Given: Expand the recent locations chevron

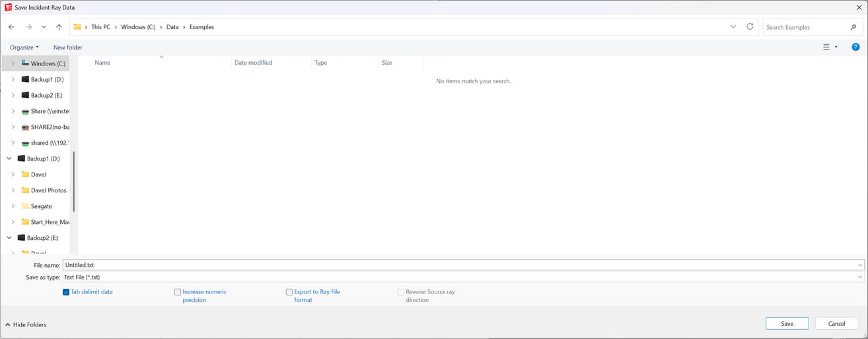Looking at the screenshot, I should click(44, 27).
